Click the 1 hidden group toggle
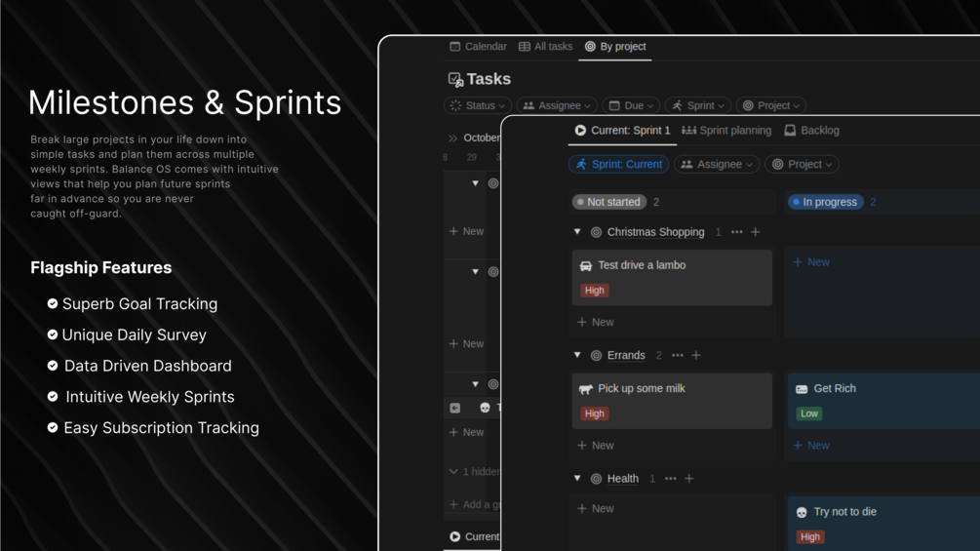980x551 pixels. 474,471
